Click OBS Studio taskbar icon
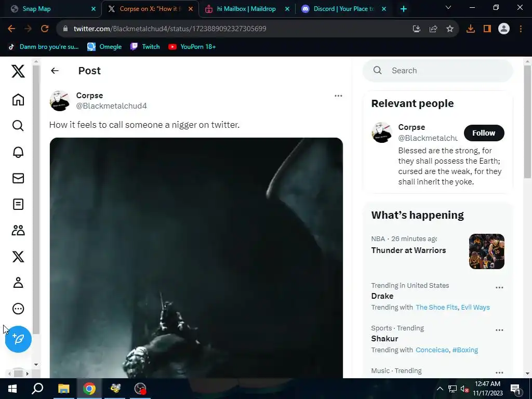This screenshot has width=532, height=399. tap(140, 389)
